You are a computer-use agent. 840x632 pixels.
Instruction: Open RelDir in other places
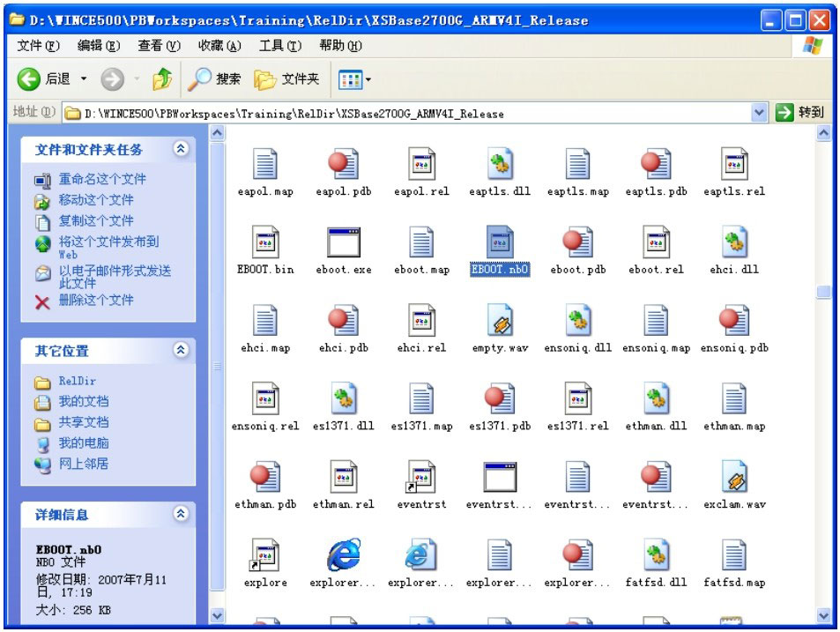click(x=78, y=382)
